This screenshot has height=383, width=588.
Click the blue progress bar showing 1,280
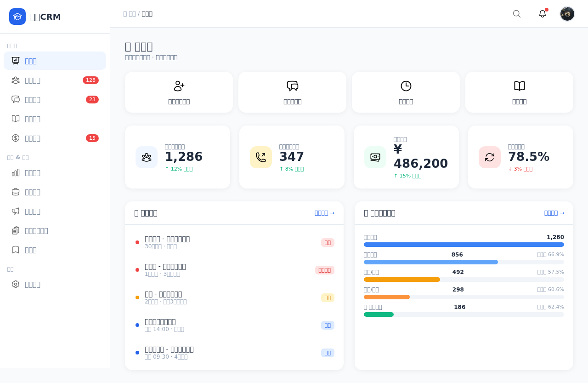click(464, 245)
